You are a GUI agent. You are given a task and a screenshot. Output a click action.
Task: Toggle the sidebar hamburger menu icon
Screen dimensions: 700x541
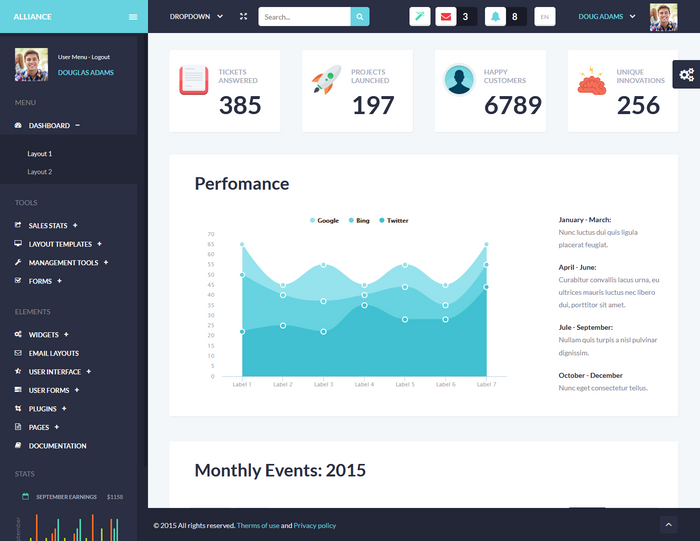pos(133,17)
